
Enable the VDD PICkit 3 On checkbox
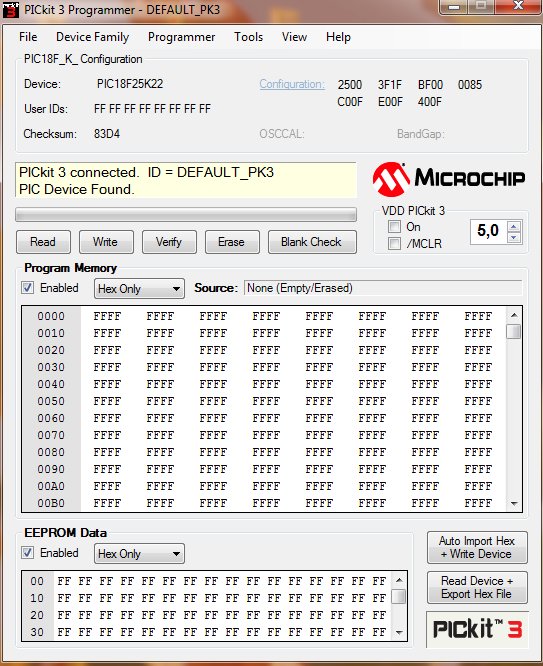394,227
